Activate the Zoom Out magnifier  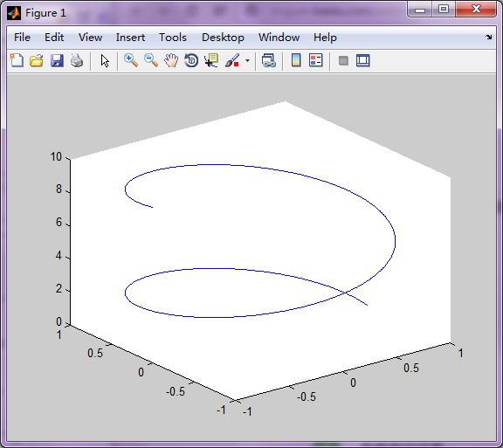point(151,60)
